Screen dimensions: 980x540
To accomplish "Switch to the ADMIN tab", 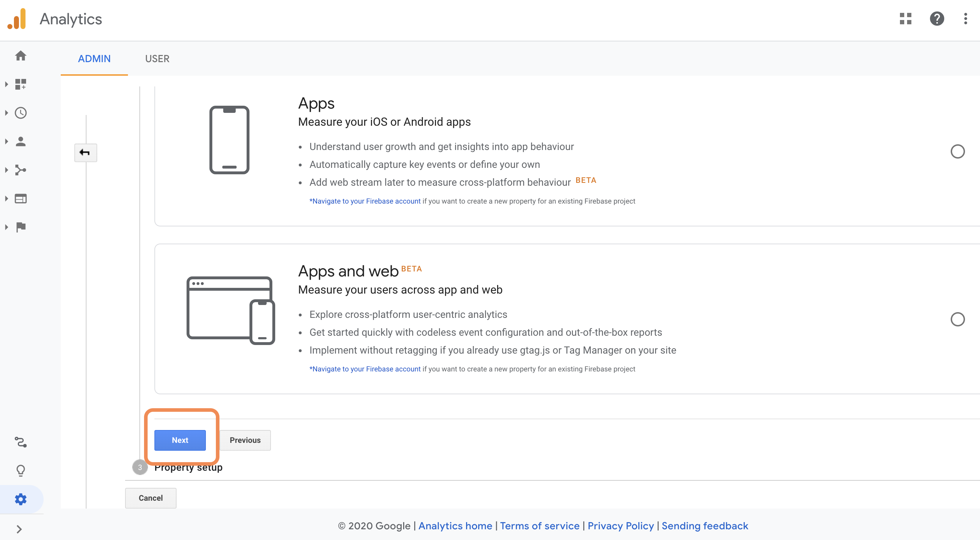I will [x=94, y=59].
